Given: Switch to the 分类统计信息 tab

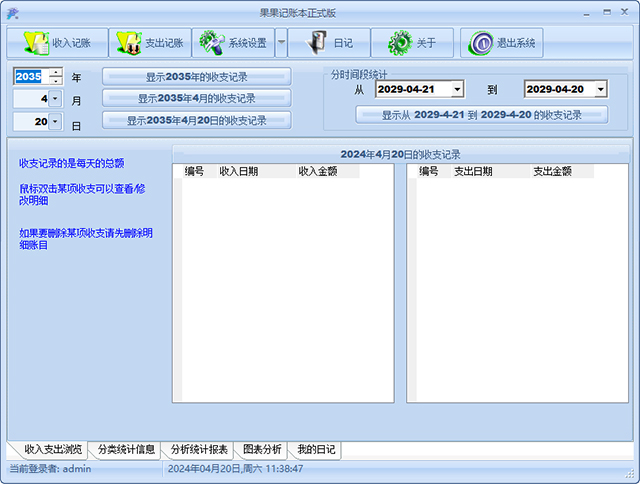Looking at the screenshot, I should pyautogui.click(x=126, y=449).
